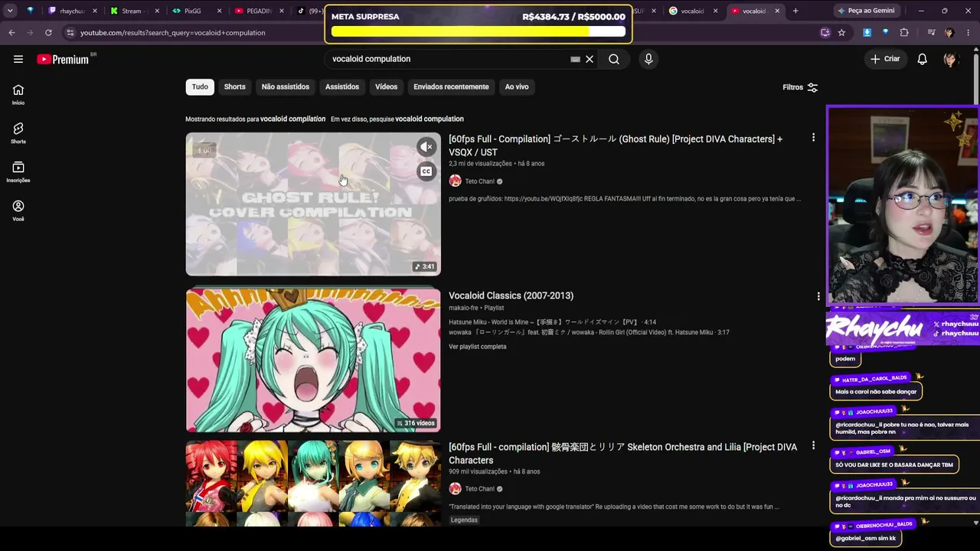Click the Peça ao Gemini button
This screenshot has width=980, height=551.
click(x=865, y=11)
